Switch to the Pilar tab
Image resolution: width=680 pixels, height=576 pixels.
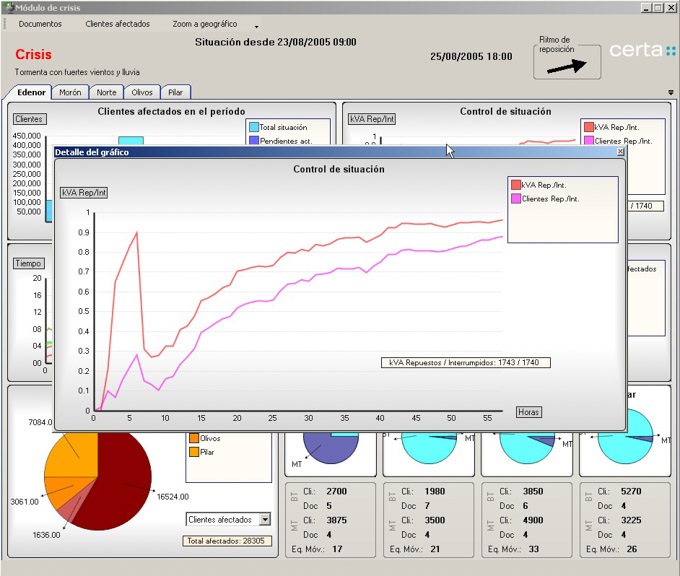click(x=175, y=92)
